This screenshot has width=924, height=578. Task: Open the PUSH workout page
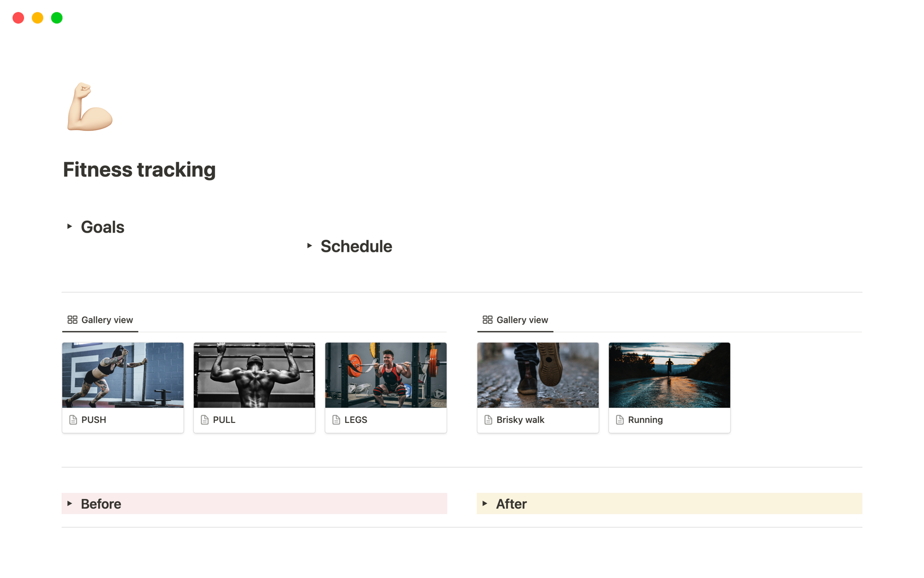click(94, 420)
